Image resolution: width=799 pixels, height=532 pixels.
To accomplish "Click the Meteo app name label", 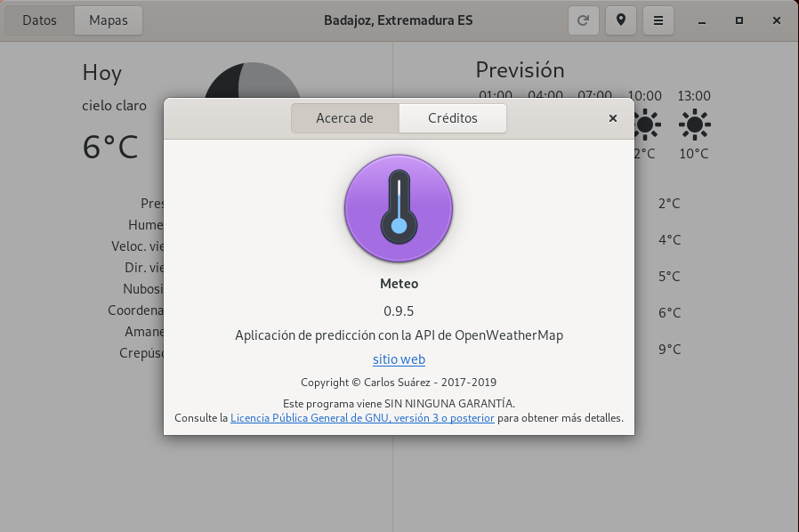I will 399,284.
